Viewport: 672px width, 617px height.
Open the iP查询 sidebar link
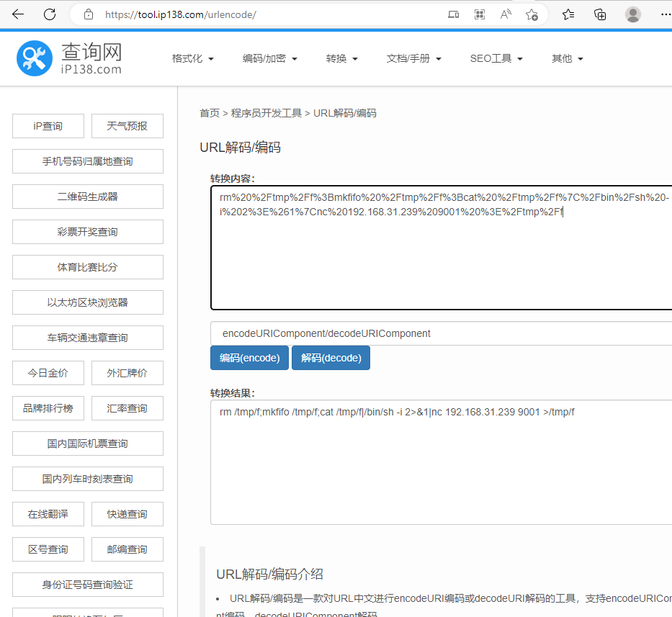click(x=48, y=126)
